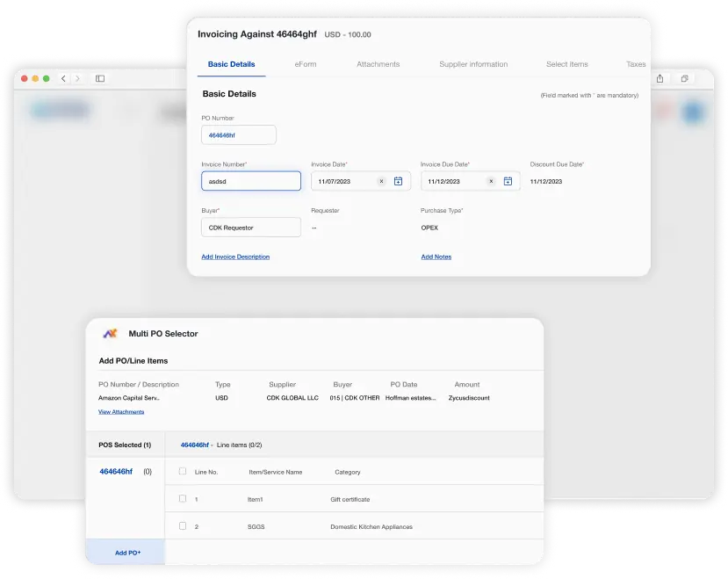
Task: Open the View Attachments link
Action: pos(121,411)
